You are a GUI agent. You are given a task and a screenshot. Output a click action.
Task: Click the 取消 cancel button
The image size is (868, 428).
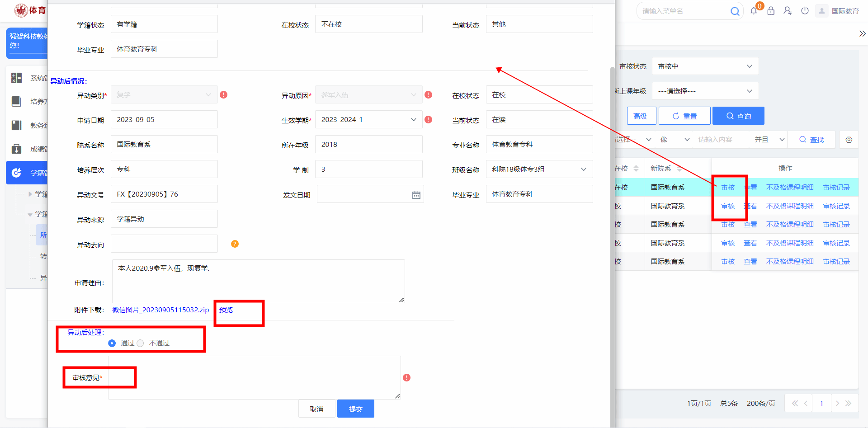point(316,409)
